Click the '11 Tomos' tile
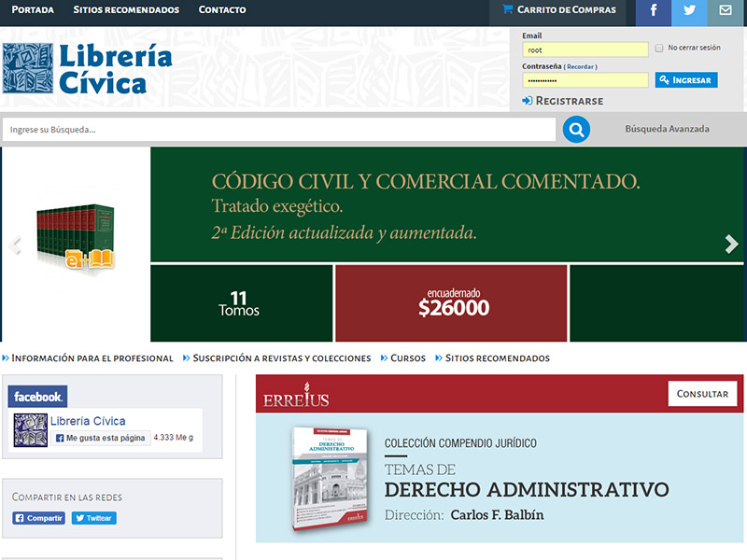This screenshot has width=747, height=560. (241, 303)
